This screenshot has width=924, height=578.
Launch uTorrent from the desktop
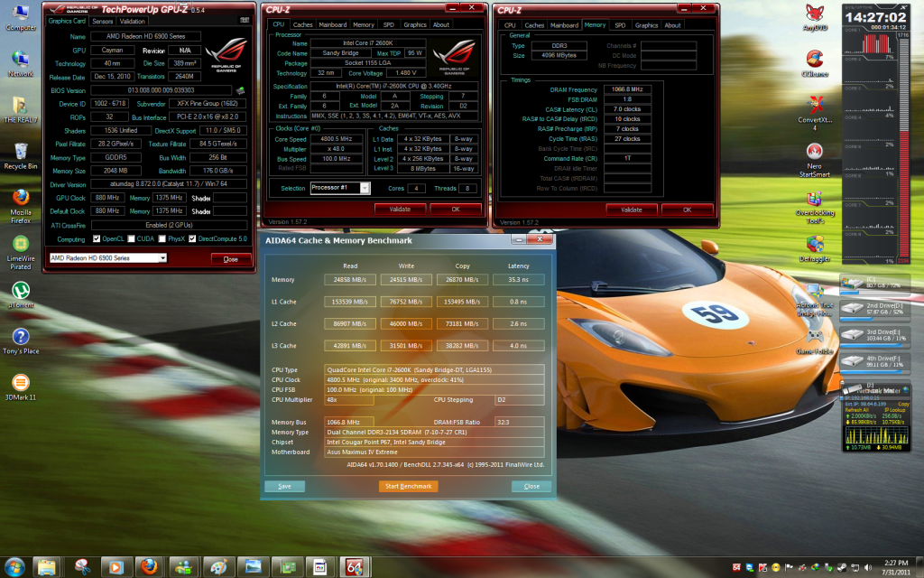pos(21,294)
